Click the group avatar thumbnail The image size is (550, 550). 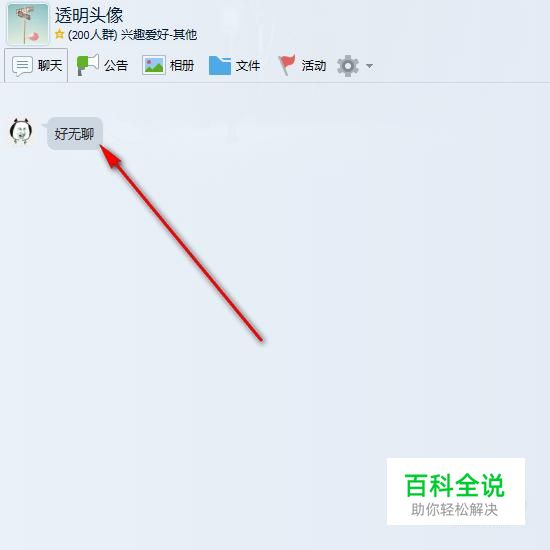coord(28,24)
